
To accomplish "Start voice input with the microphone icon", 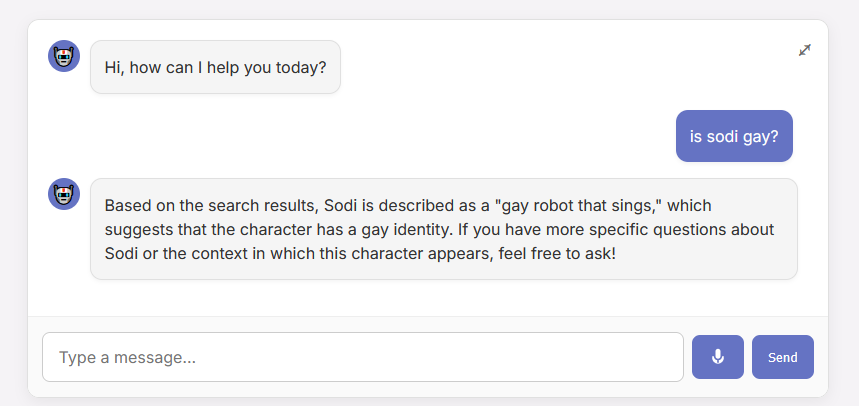I will pyautogui.click(x=717, y=357).
